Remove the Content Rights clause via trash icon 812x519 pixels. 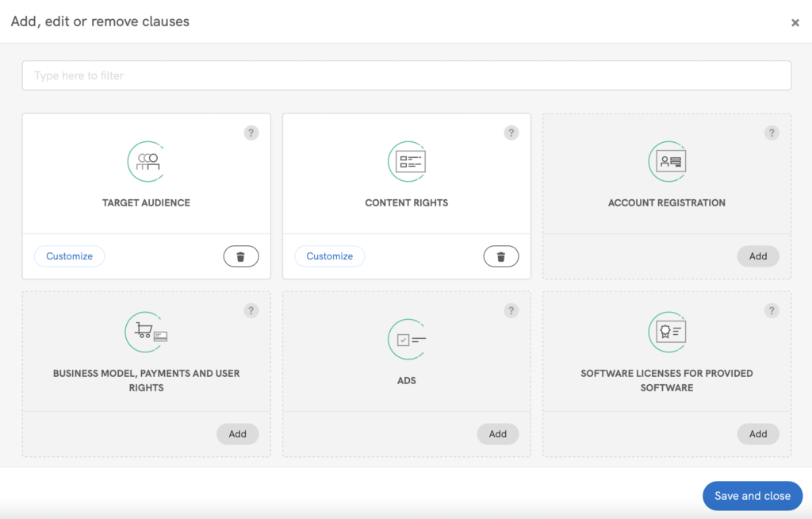pyautogui.click(x=501, y=256)
